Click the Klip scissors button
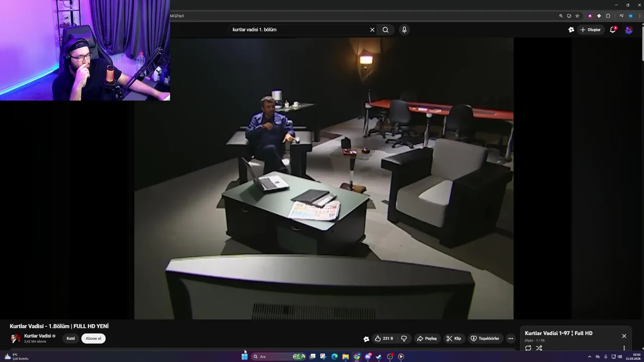644x362 pixels. pos(454,338)
